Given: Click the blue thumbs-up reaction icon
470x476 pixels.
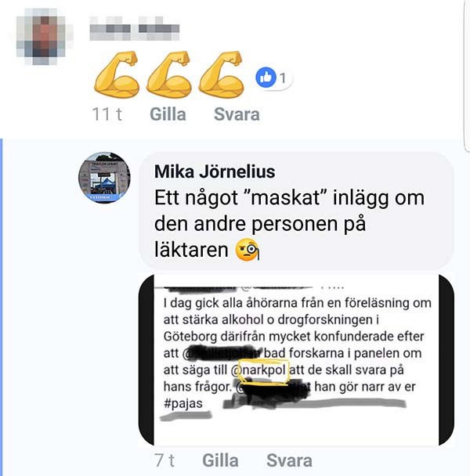Looking at the screenshot, I should tap(266, 78).
